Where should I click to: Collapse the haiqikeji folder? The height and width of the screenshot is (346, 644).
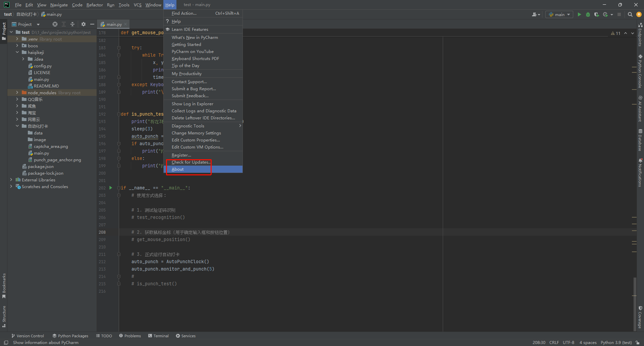(17, 52)
